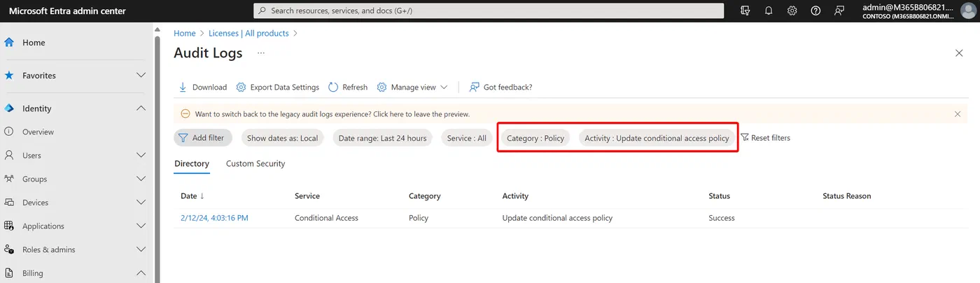This screenshot has width=980, height=283.
Task: Open notifications bell icon
Action: click(769, 11)
